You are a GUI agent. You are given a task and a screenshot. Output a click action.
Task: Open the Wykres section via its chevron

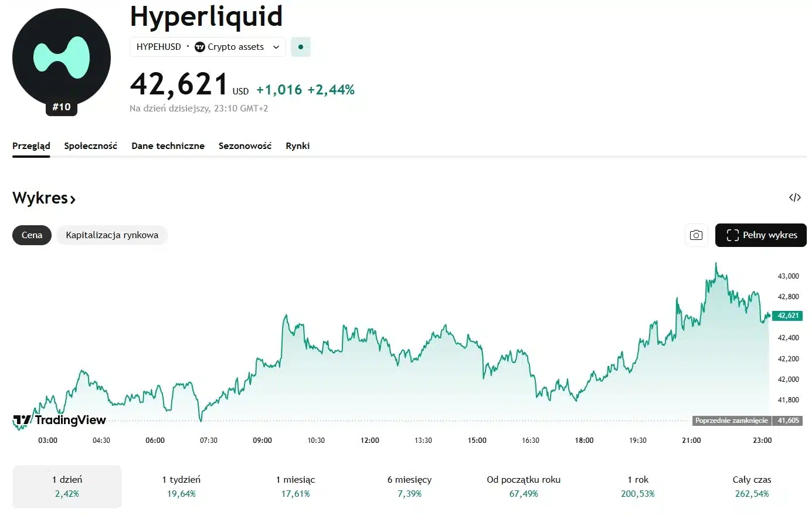(x=73, y=199)
